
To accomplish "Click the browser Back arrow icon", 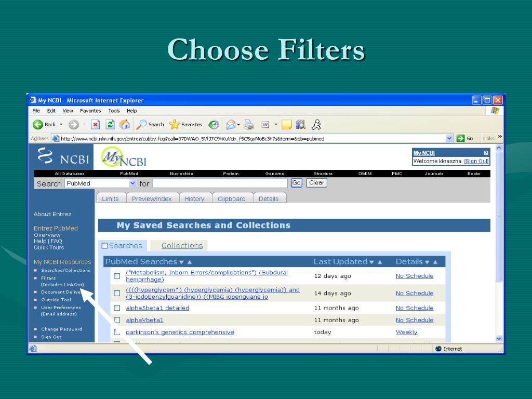I will coord(37,125).
